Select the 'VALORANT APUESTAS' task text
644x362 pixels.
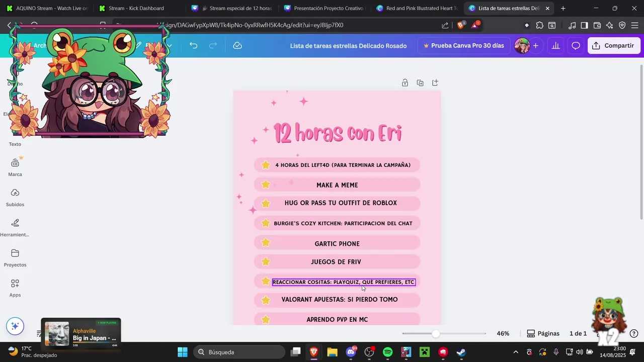coord(340,300)
